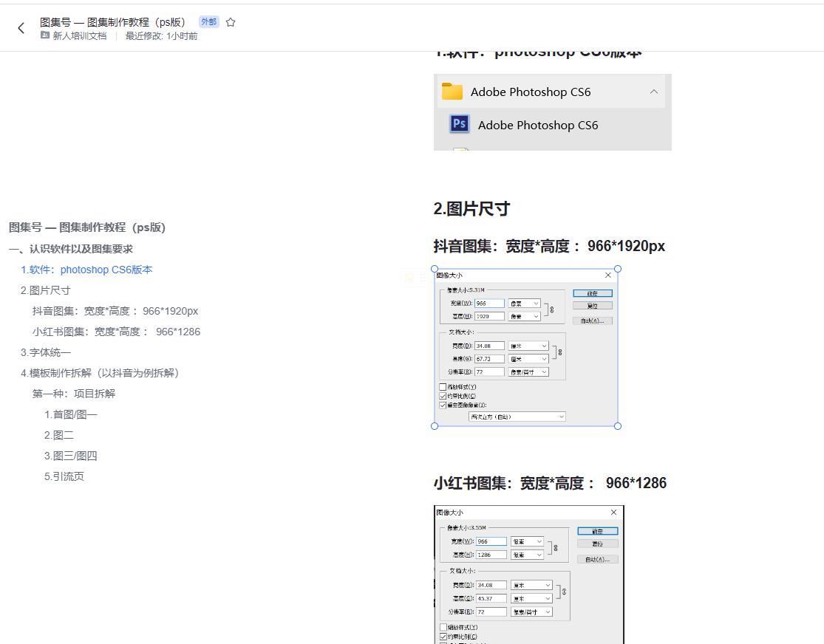Toggle the 缩放样式(Y) checkbox in the 1286 dialog

[443, 627]
